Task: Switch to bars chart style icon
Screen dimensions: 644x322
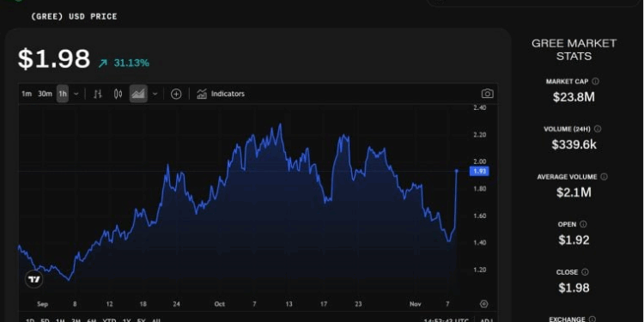Action: coord(97,94)
